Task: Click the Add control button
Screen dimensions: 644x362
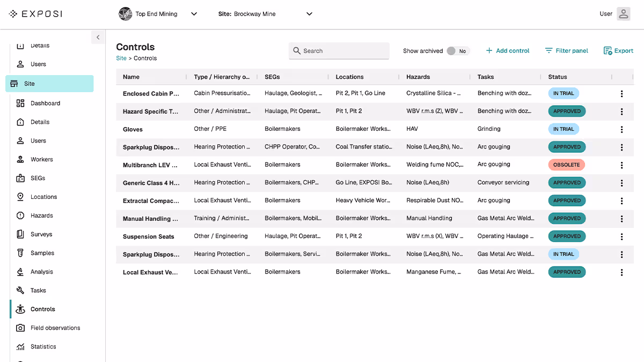Action: pyautogui.click(x=507, y=50)
